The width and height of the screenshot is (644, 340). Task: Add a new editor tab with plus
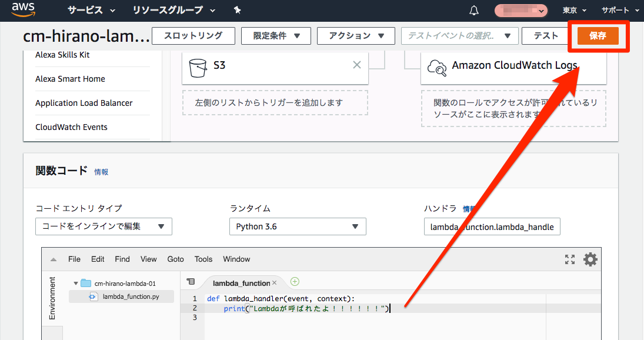(295, 282)
